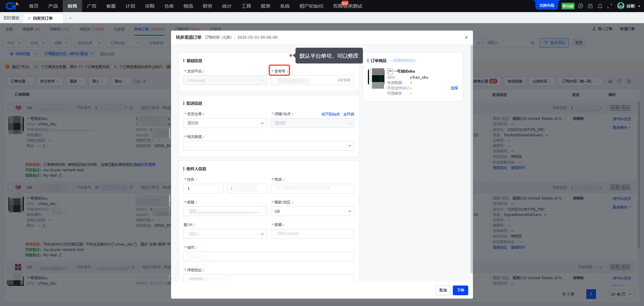This screenshot has width=644, height=306.
Task: Focus the 电话 input field
Action: (312, 188)
